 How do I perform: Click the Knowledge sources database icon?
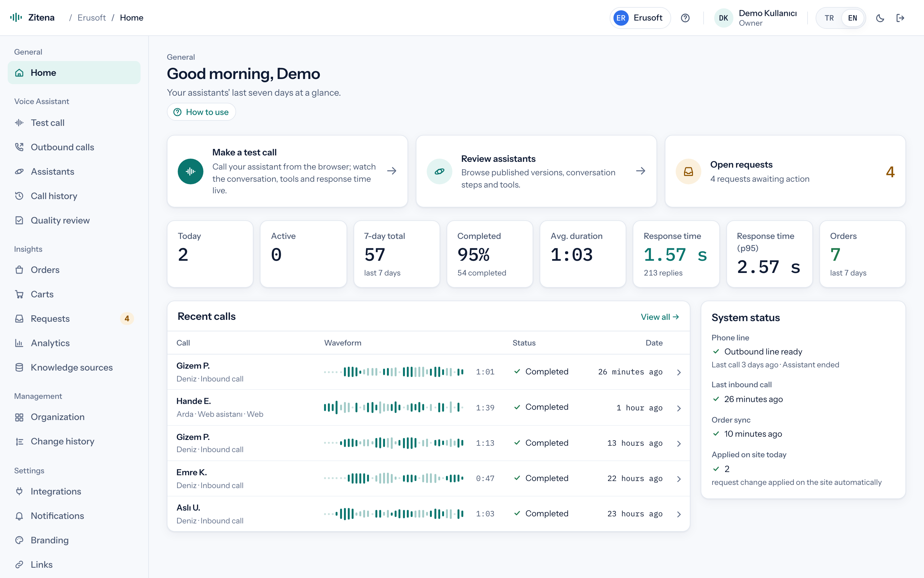(19, 368)
